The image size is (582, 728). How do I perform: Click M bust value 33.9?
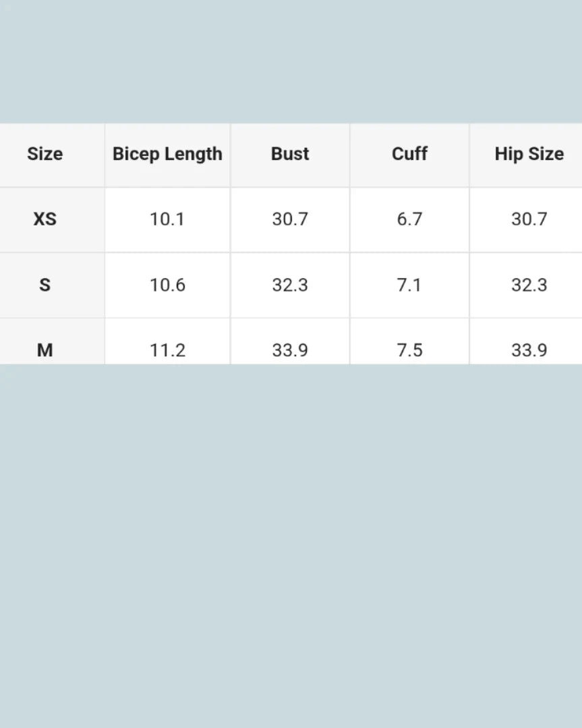pyautogui.click(x=290, y=349)
